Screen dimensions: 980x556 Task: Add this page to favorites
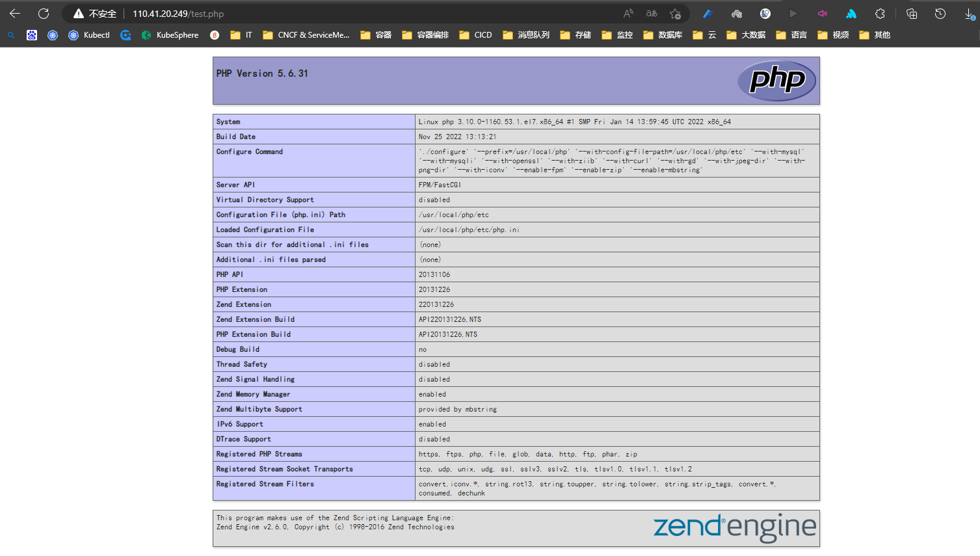pos(676,14)
